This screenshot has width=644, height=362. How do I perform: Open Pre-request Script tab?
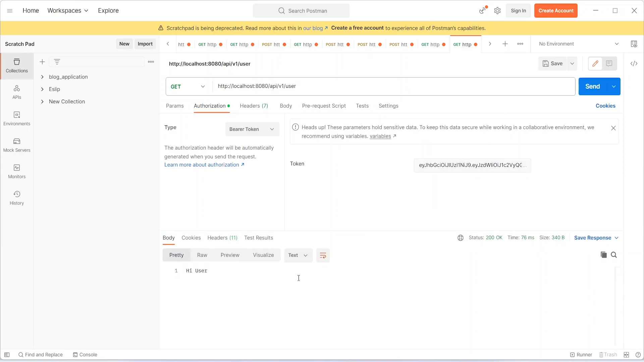click(324, 106)
